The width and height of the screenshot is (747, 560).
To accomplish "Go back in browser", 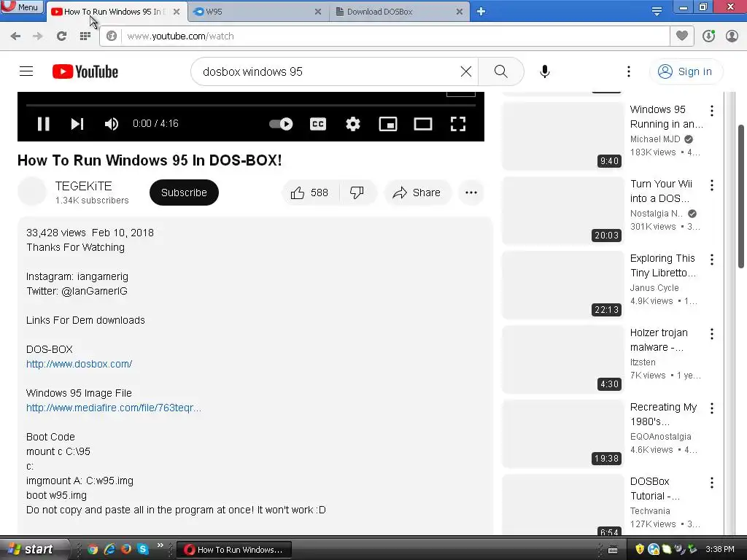I will (15, 36).
